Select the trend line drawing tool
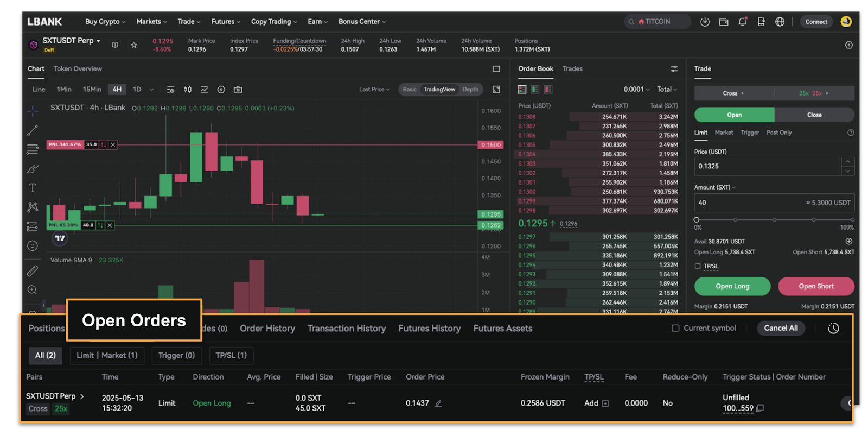 coord(33,130)
